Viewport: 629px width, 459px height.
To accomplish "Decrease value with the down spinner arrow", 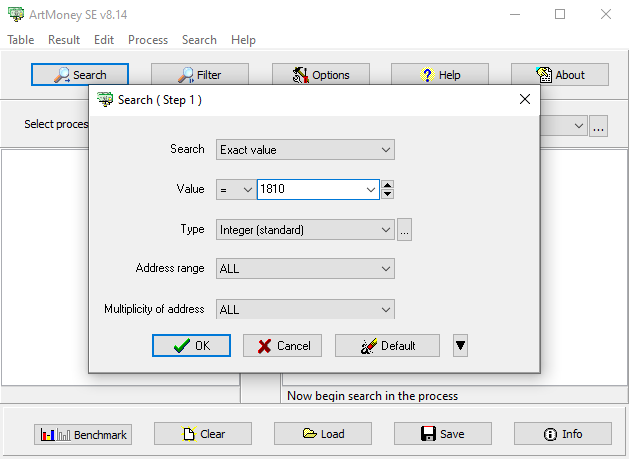I will click(387, 194).
